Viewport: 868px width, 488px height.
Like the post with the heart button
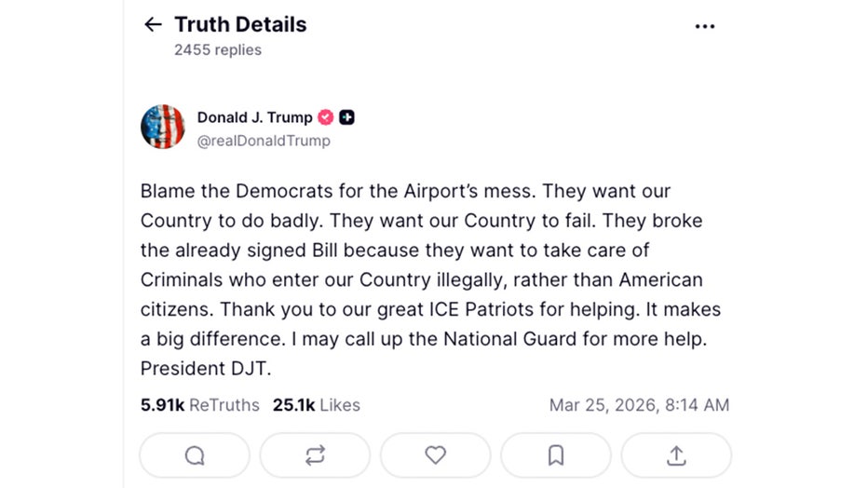click(435, 455)
